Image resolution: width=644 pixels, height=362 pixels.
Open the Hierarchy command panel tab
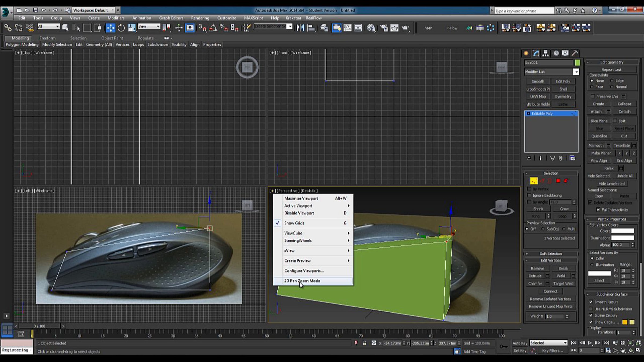[546, 53]
